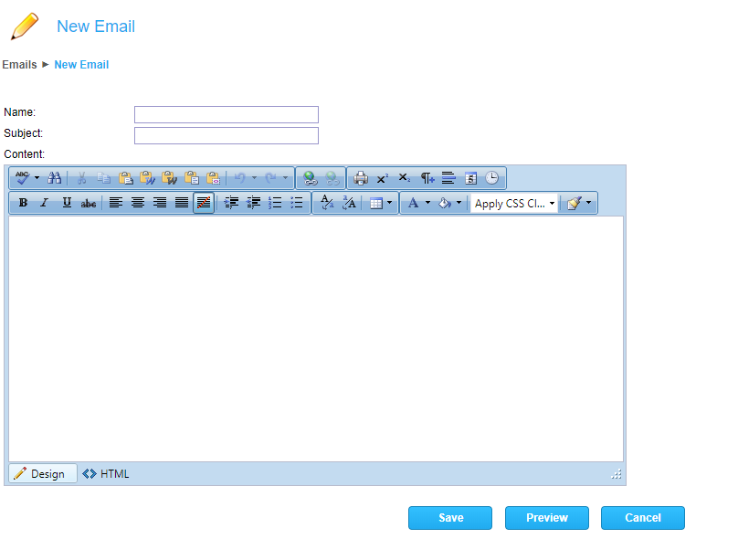Click into the Subject text field
738x560 pixels.
pyautogui.click(x=227, y=135)
